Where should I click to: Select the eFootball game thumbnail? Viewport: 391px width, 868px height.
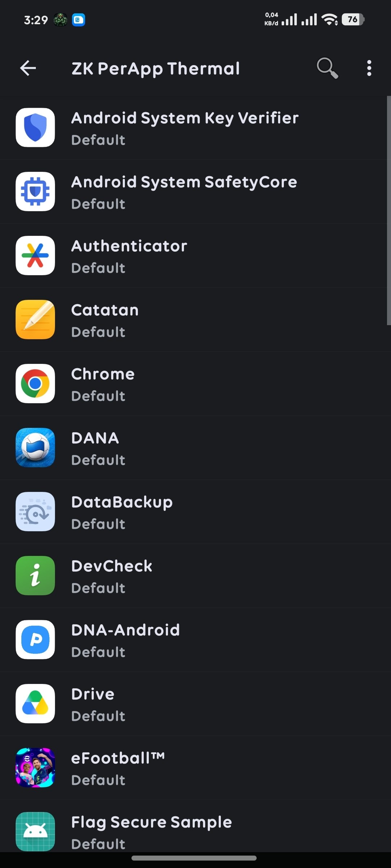35,767
